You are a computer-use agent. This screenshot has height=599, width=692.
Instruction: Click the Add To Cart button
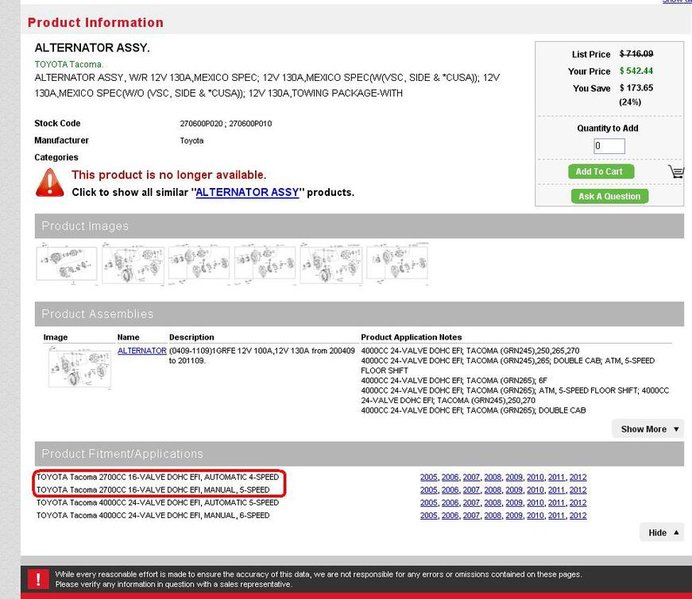601,171
